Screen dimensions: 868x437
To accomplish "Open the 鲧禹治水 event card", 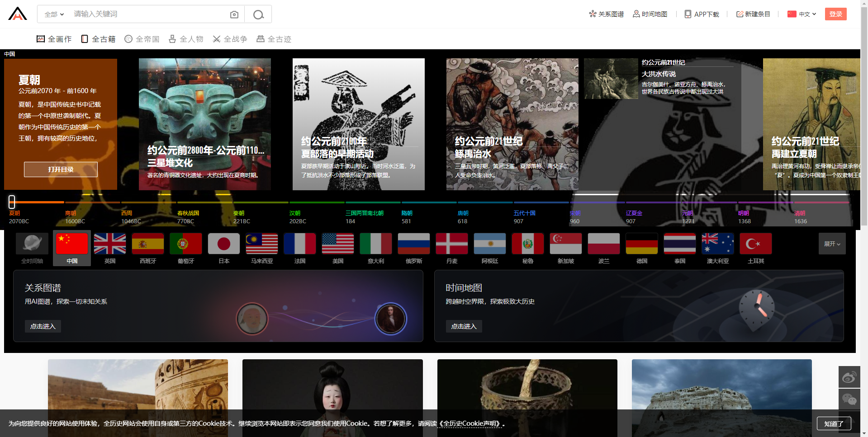I will [x=512, y=124].
